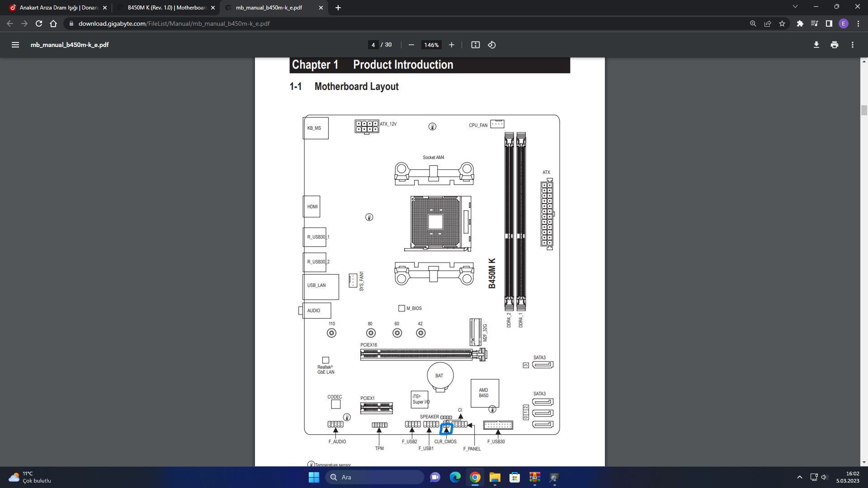This screenshot has height=488, width=868.
Task: Rotate the PDF counterclockwise
Action: pos(492,45)
